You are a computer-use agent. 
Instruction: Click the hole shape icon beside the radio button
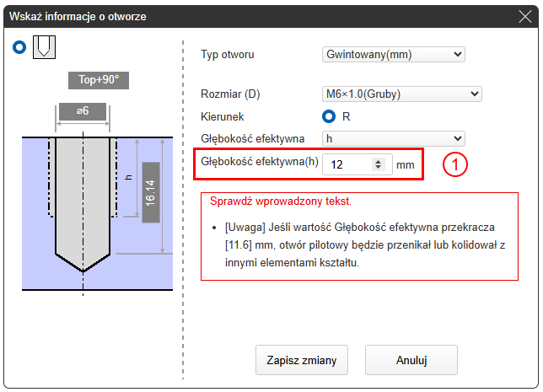click(x=44, y=48)
